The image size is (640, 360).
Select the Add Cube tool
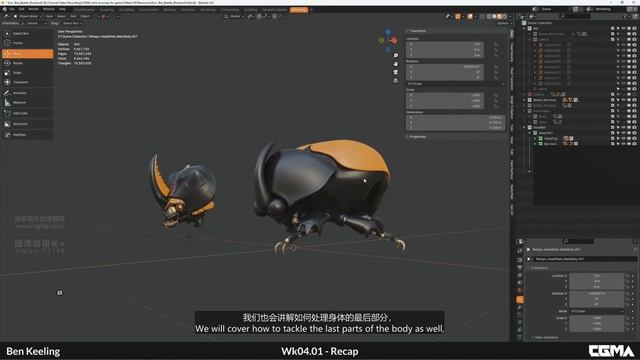pyautogui.click(x=27, y=113)
